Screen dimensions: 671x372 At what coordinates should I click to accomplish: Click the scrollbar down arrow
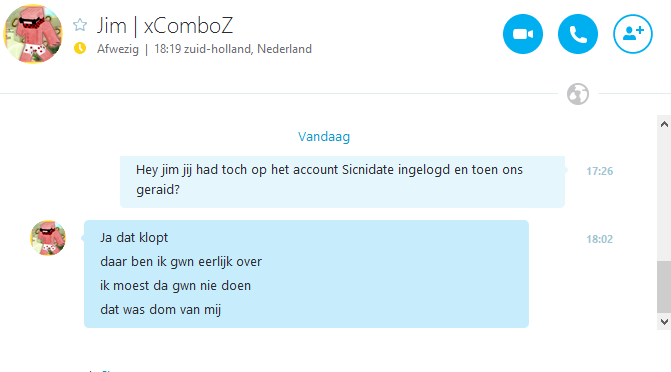664,321
